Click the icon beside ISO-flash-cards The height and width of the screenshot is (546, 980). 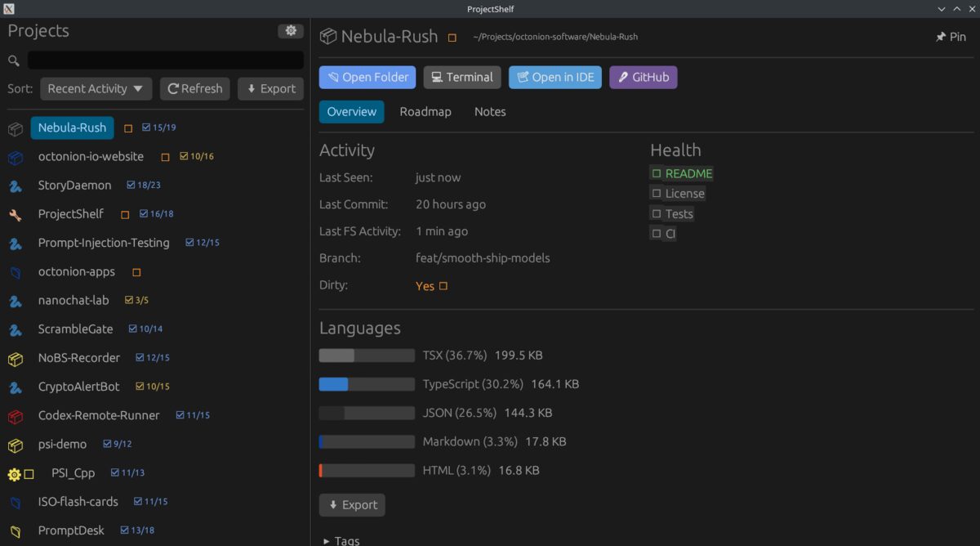pos(15,502)
